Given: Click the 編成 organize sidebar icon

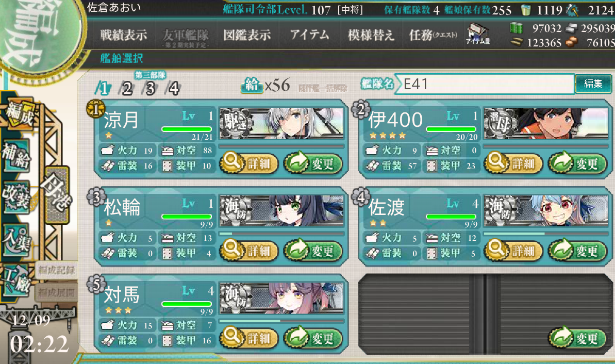Looking at the screenshot, I should (x=19, y=114).
